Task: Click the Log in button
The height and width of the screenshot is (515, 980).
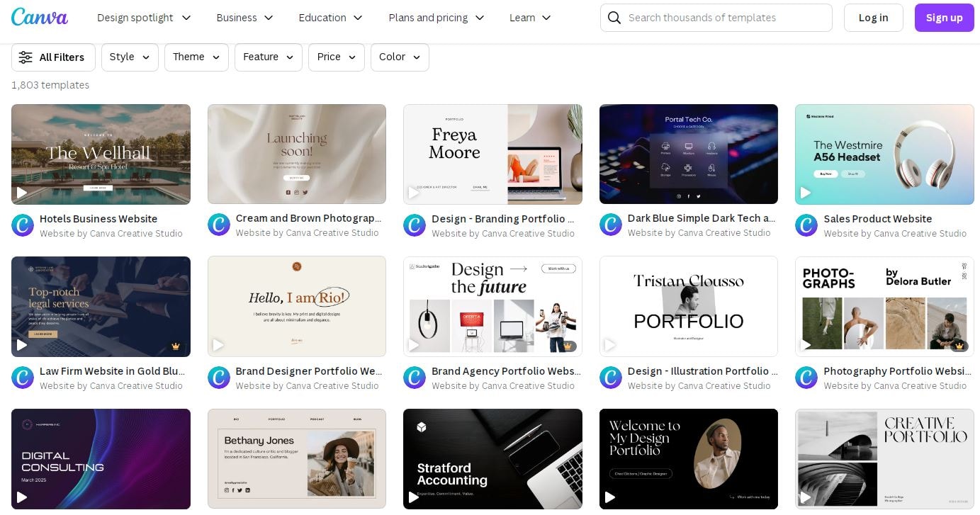Action: (x=873, y=17)
